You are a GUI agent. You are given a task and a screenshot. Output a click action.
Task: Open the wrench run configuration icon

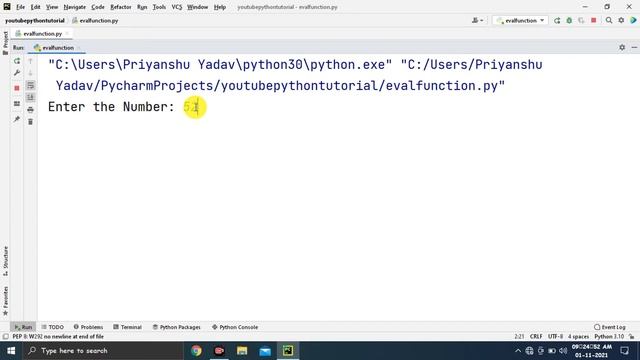[x=17, y=73]
